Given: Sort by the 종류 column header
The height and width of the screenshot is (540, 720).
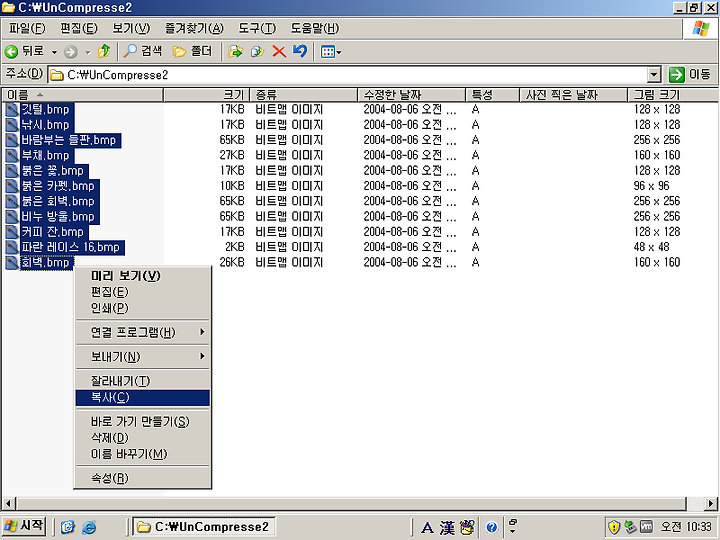Looking at the screenshot, I should (x=304, y=95).
